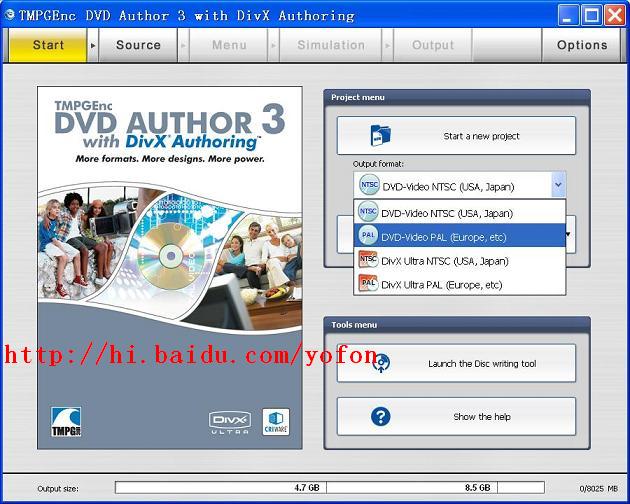Click the disc writing tool icon

[380, 364]
